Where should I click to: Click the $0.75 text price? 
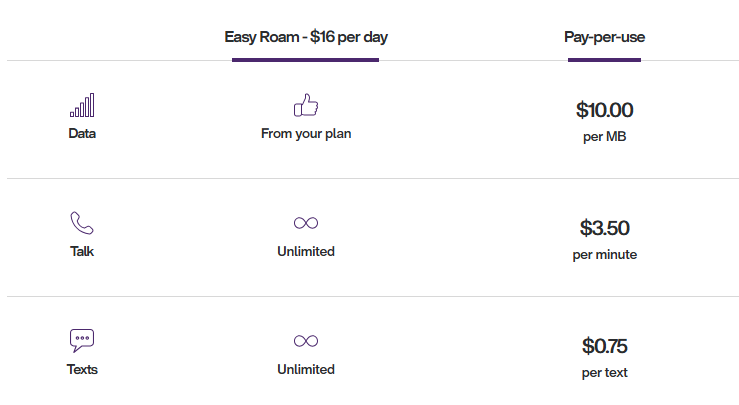click(x=604, y=346)
